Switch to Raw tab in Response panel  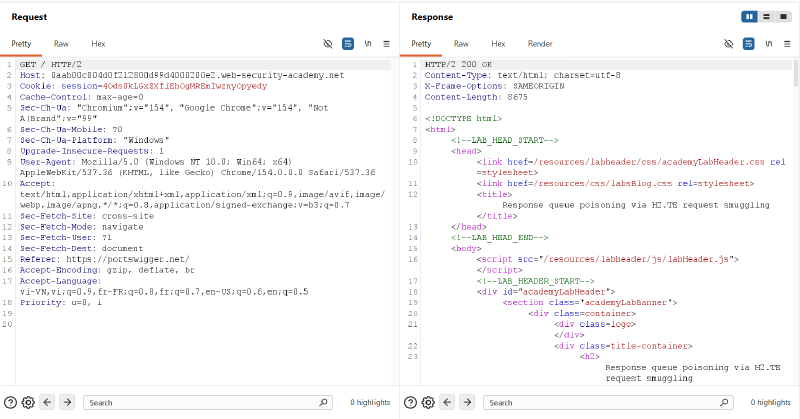[x=461, y=44]
